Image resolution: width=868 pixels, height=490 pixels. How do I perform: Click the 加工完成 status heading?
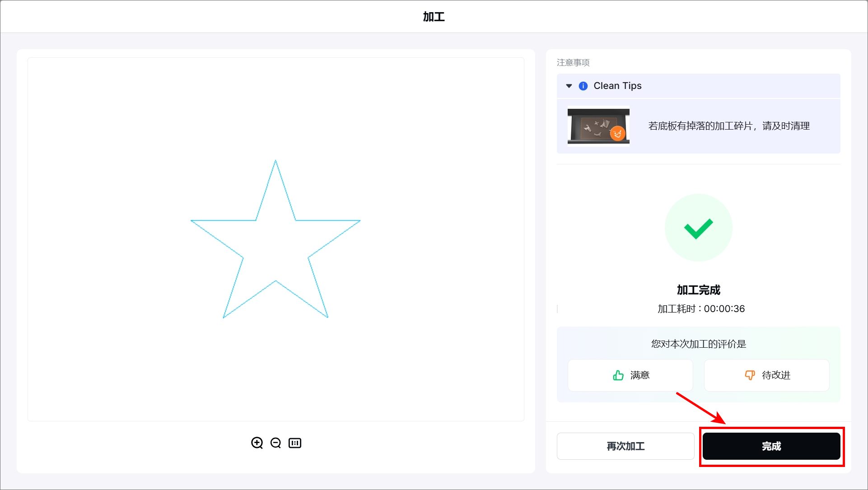coord(698,290)
